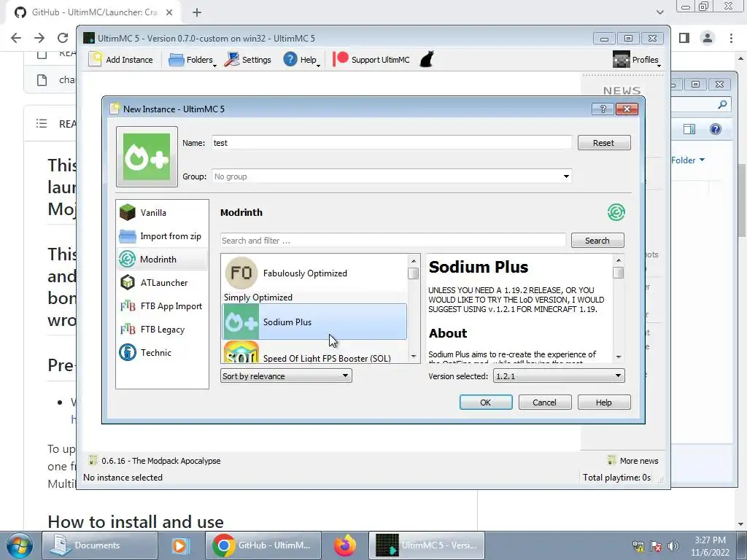Open GitHub README outline list icon
The height and width of the screenshot is (560, 747).
click(x=42, y=124)
